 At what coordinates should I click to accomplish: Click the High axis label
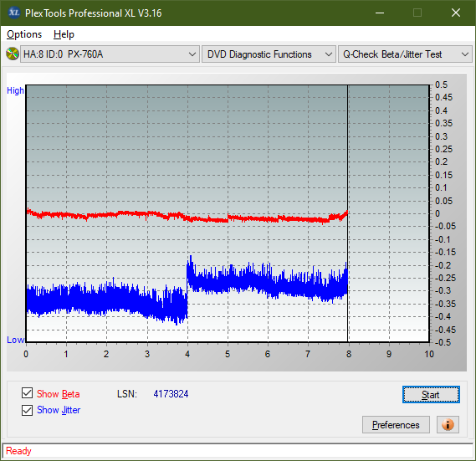click(x=15, y=90)
